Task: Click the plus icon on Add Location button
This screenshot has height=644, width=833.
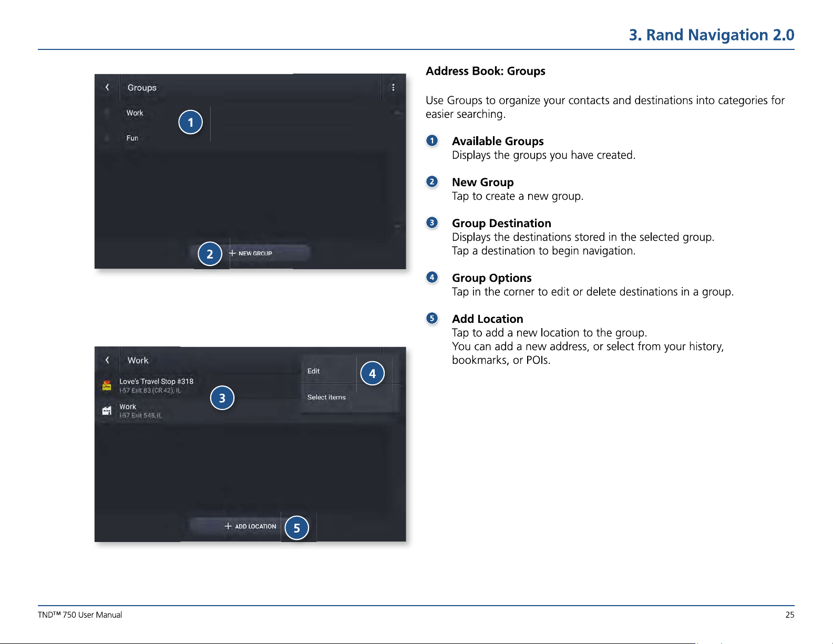Action: tap(228, 526)
